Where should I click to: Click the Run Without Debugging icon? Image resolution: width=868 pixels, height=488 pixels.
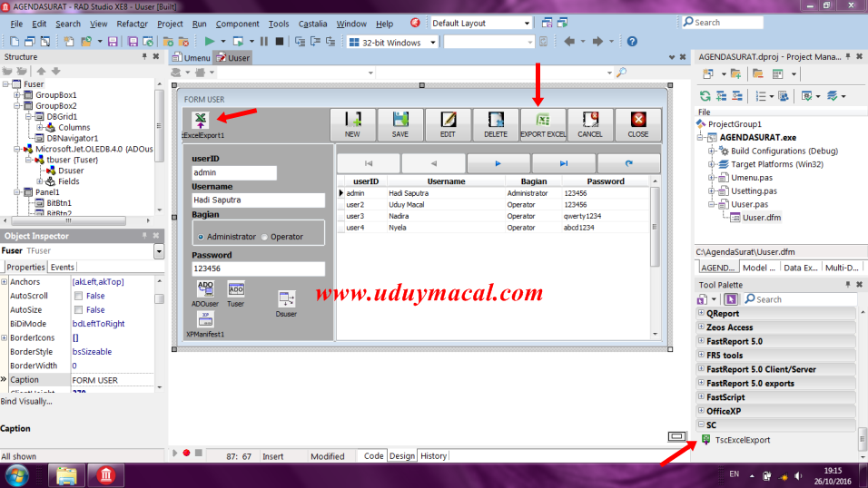point(238,42)
